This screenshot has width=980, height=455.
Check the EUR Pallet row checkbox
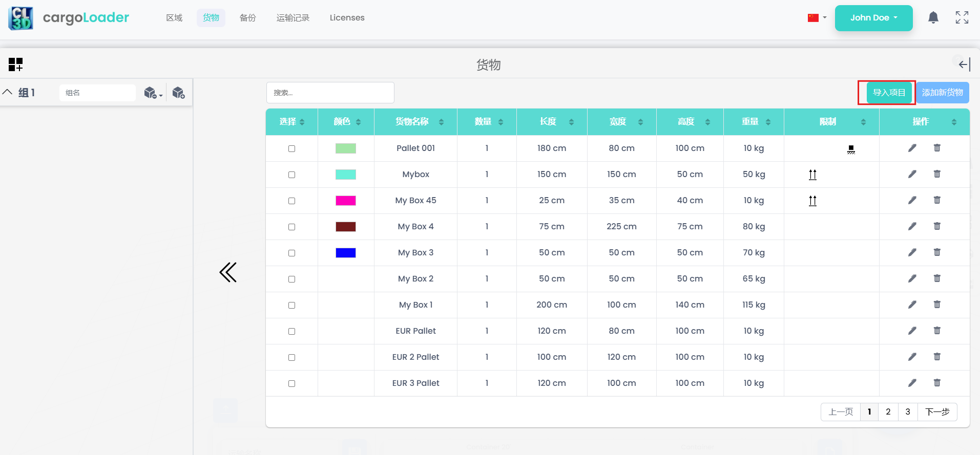[x=291, y=331]
